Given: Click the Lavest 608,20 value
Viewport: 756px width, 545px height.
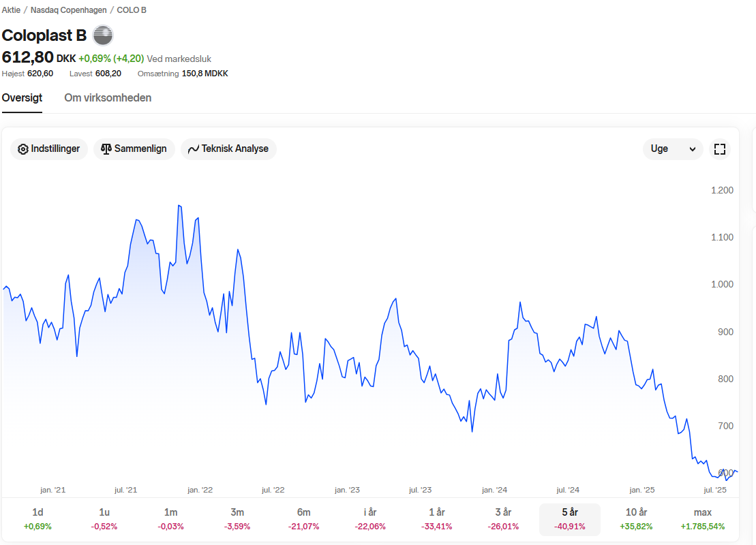Looking at the screenshot, I should [x=95, y=74].
